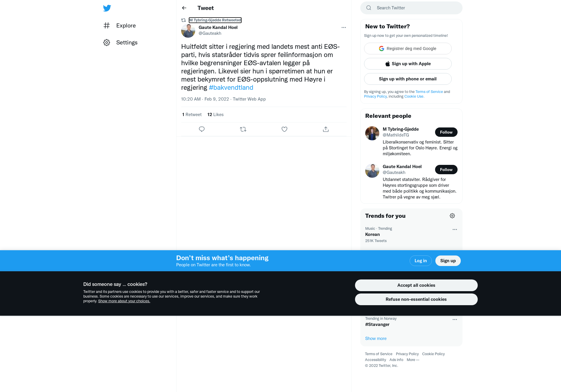Open the tweet's three-dot more menu
The height and width of the screenshot is (392, 561).
344,27
